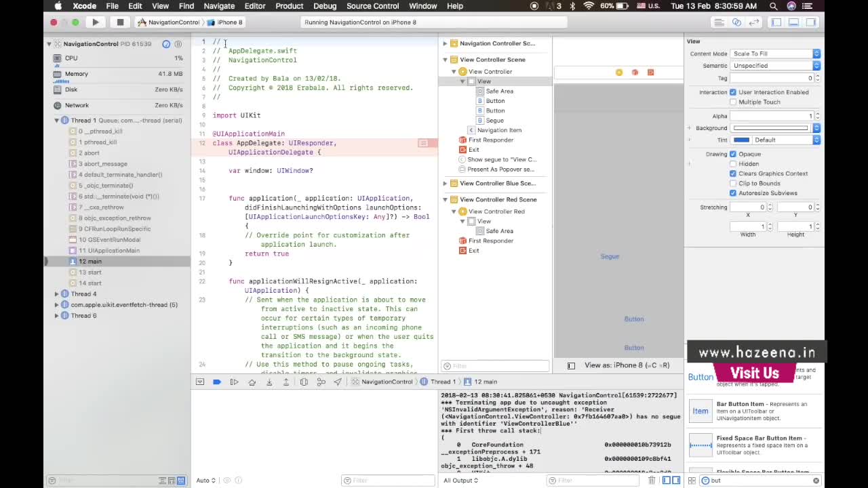Enable Clip to Bounds
The height and width of the screenshot is (488, 868).
733,183
